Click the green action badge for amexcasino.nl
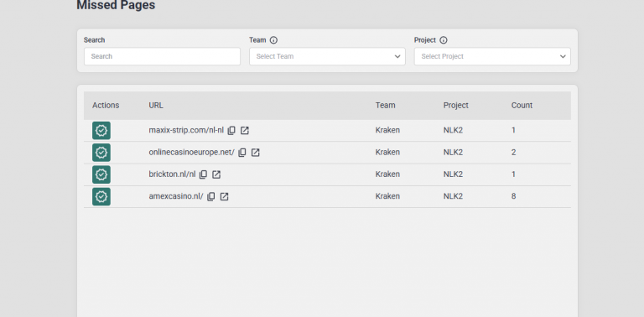 pyautogui.click(x=101, y=196)
